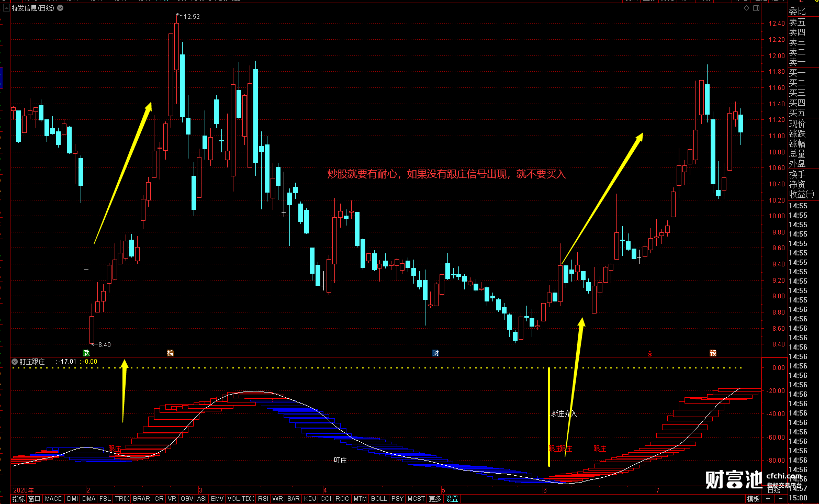This screenshot has height=504, width=819.
Task: Switch to the KDJ indicator tab
Action: tap(310, 499)
